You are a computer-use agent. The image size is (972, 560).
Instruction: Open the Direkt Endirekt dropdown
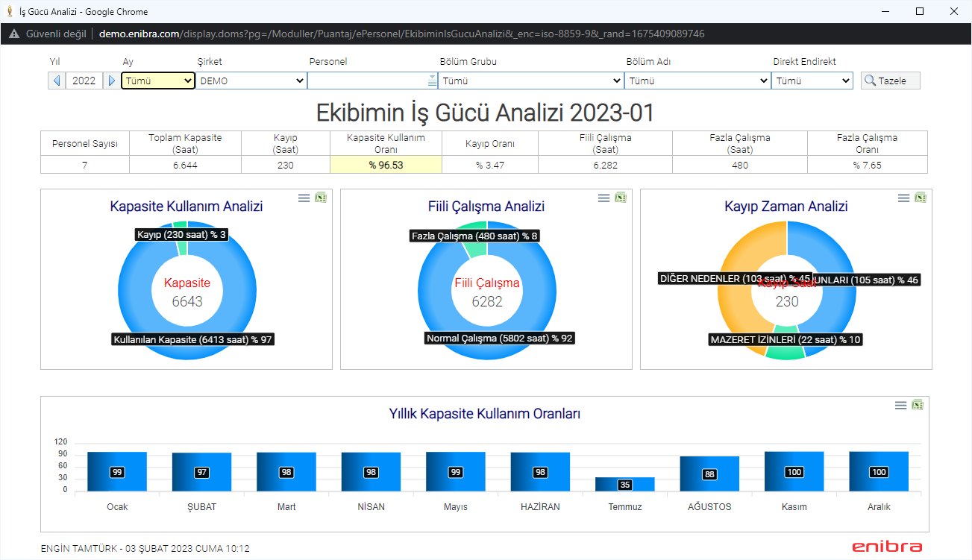pos(812,81)
